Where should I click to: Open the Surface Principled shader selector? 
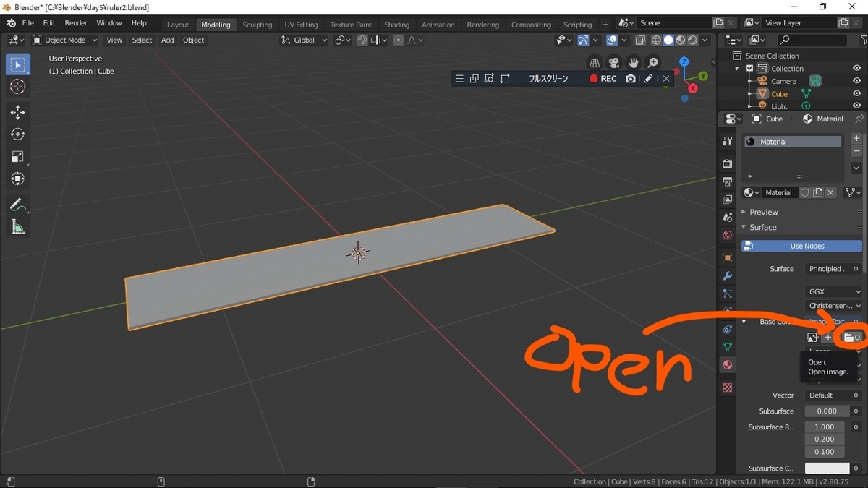point(828,269)
